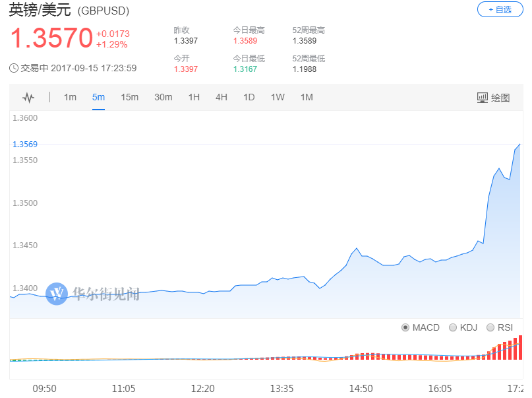Viewport: 532px width, 398px height.
Task: Click the latest red MACD histogram bar
Action: pyautogui.click(x=521, y=347)
